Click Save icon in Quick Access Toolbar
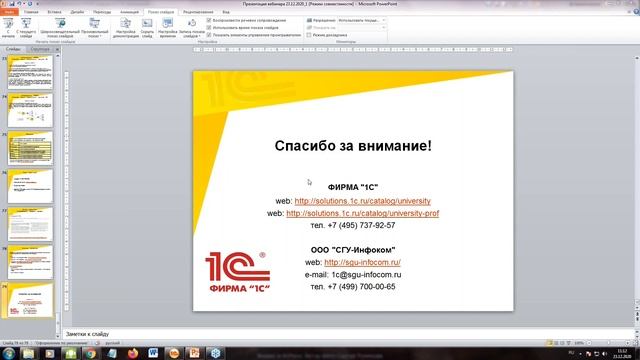The image size is (640, 360). pos(12,4)
